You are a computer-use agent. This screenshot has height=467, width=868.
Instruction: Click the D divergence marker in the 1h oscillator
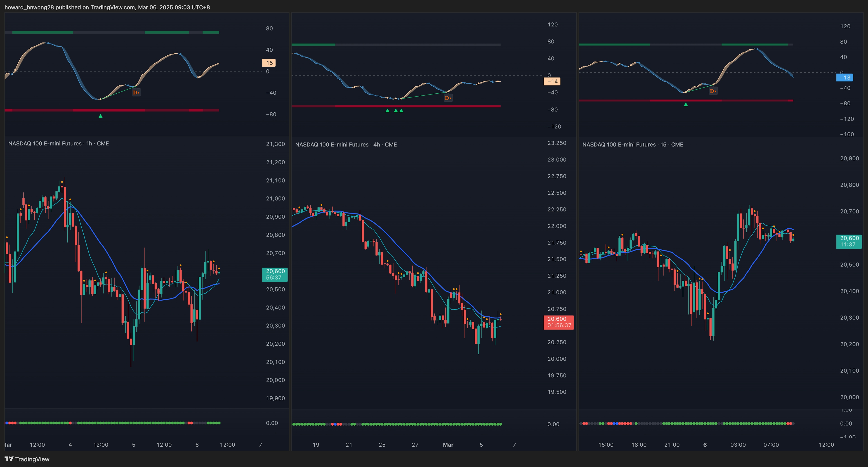[136, 92]
